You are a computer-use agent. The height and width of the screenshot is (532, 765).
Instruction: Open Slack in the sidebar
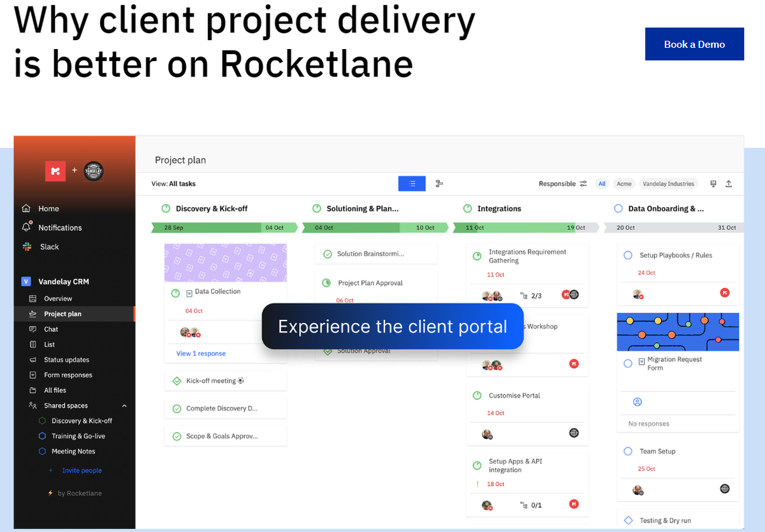[x=50, y=247]
